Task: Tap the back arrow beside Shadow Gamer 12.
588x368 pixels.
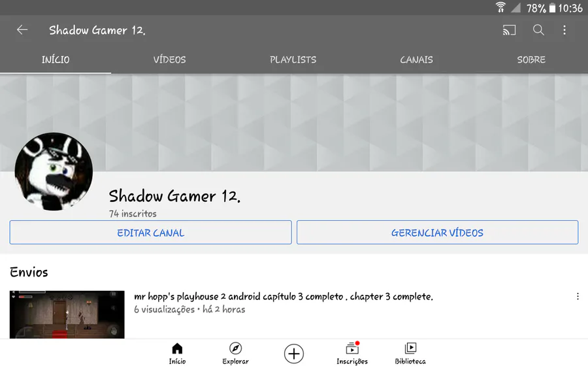Action: tap(22, 29)
